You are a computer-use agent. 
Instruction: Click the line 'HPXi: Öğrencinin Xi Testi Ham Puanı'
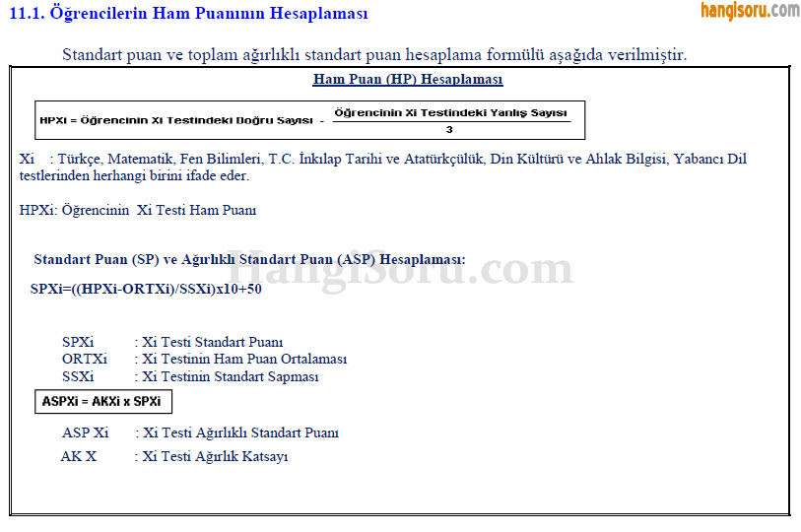[138, 210]
